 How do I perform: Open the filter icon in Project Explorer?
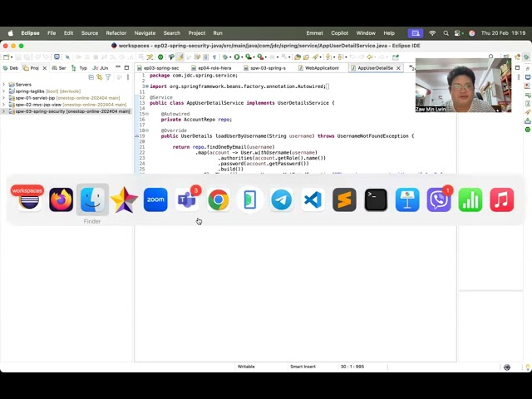(x=108, y=77)
